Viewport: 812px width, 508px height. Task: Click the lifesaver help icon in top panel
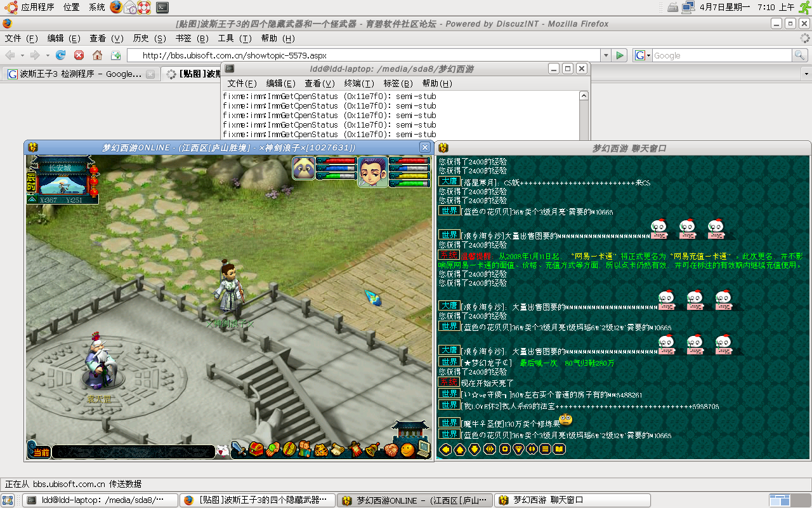click(145, 8)
